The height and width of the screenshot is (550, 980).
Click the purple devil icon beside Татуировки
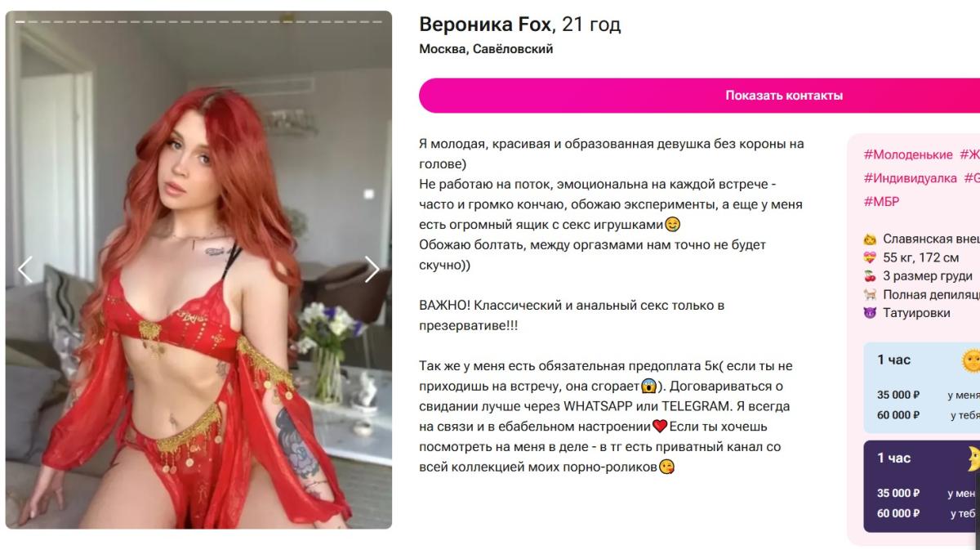click(x=870, y=313)
